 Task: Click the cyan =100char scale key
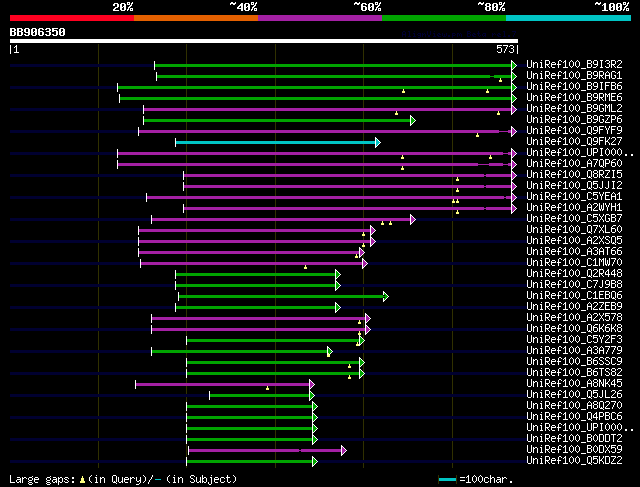tap(447, 479)
